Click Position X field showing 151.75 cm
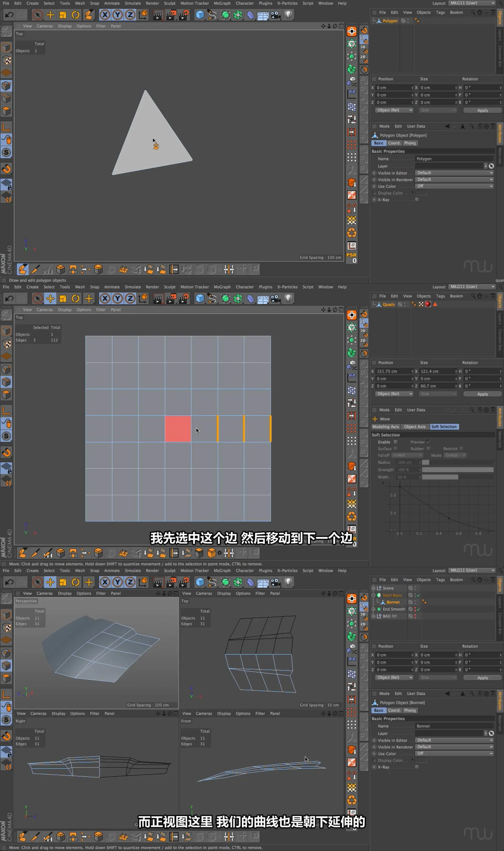This screenshot has height=851, width=504. (x=394, y=371)
